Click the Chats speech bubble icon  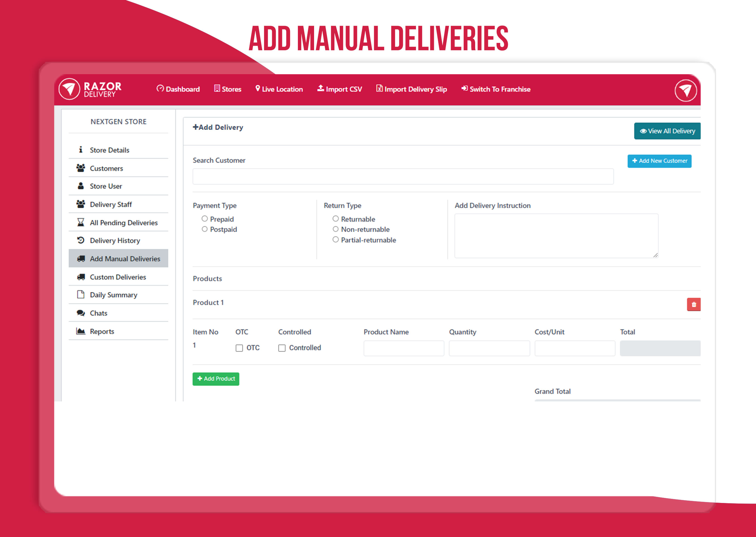pyautogui.click(x=80, y=313)
